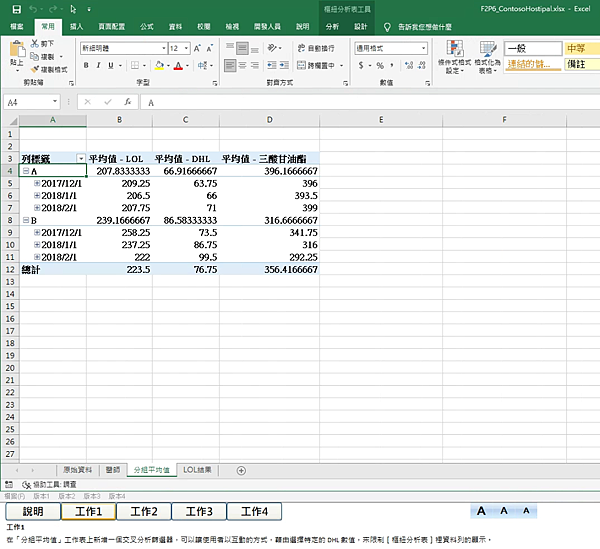Switch to the 原始資料 sheet tab
This screenshot has height=549, width=600.
click(x=77, y=469)
